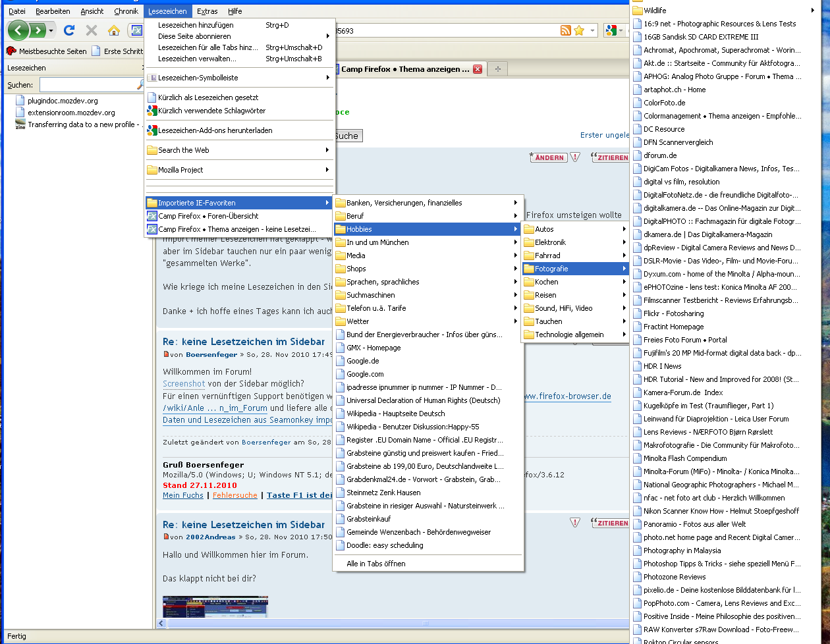Image resolution: width=830 pixels, height=644 pixels.
Task: Click the green Back navigation arrow
Action: click(x=18, y=30)
